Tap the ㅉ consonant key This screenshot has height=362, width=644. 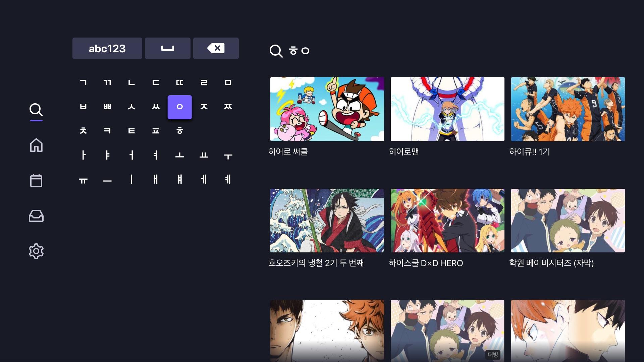pos(228,107)
